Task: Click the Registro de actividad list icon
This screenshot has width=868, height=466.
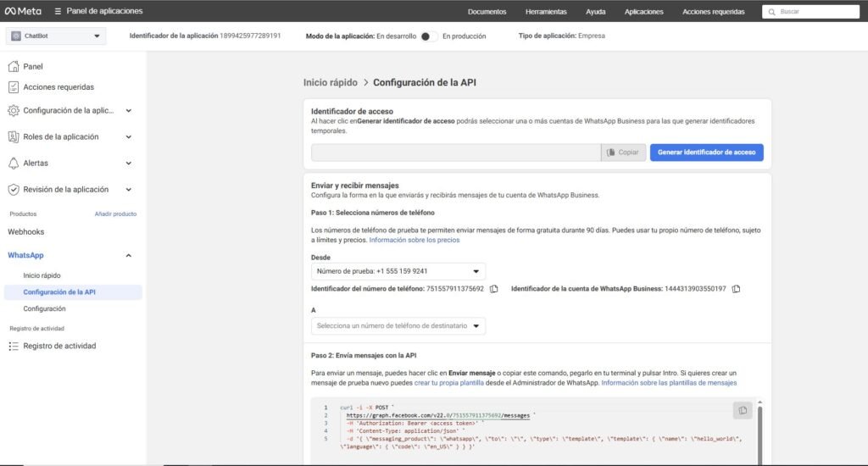Action: [x=14, y=346]
